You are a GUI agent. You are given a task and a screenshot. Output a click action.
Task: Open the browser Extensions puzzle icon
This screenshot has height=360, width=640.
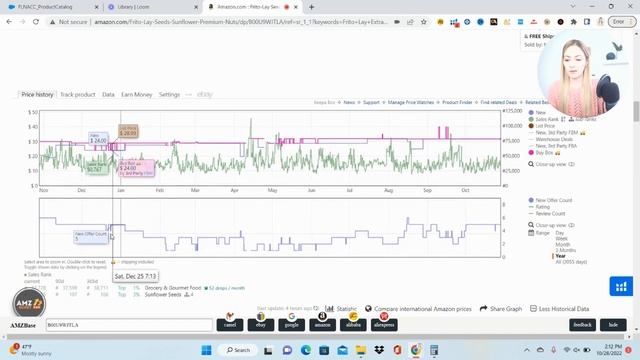coord(573,22)
